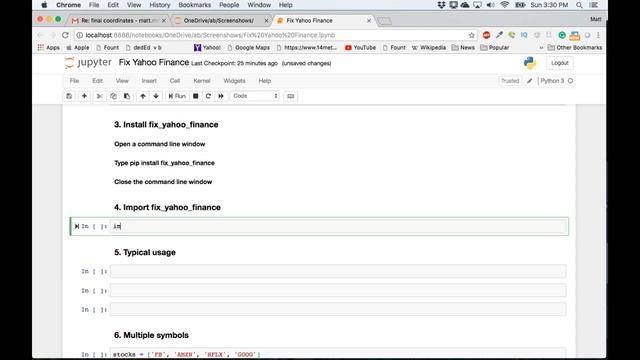Click the first empty cell under Typical usage
The height and width of the screenshot is (360, 640).
[x=338, y=271]
